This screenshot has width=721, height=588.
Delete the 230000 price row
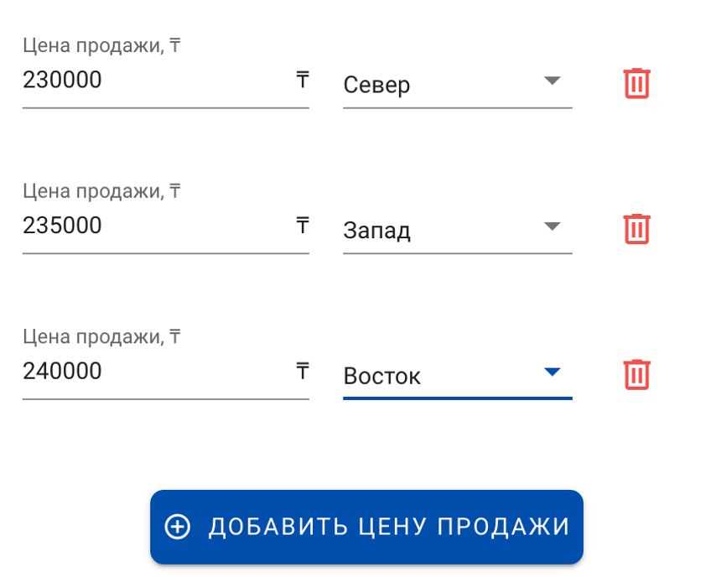coord(637,83)
